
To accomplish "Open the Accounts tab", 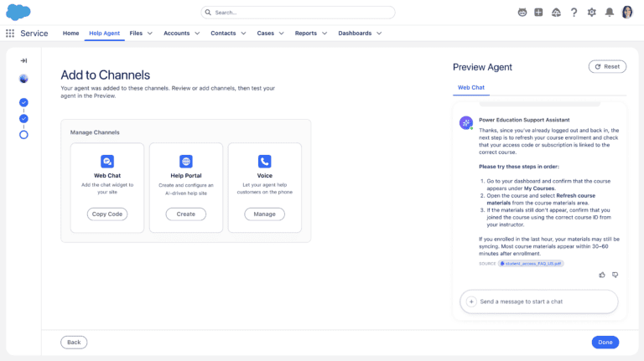I will click(177, 34).
